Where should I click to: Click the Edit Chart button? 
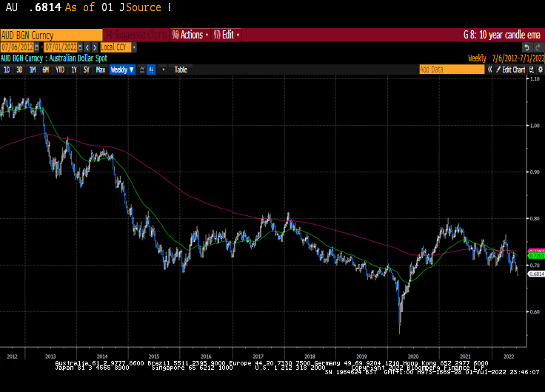pos(511,70)
